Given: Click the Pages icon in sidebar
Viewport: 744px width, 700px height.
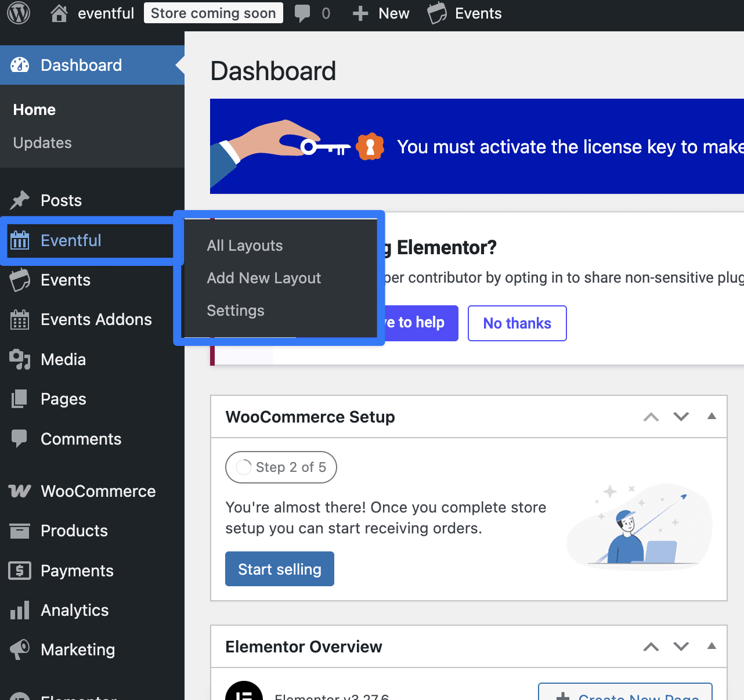Looking at the screenshot, I should pyautogui.click(x=20, y=399).
